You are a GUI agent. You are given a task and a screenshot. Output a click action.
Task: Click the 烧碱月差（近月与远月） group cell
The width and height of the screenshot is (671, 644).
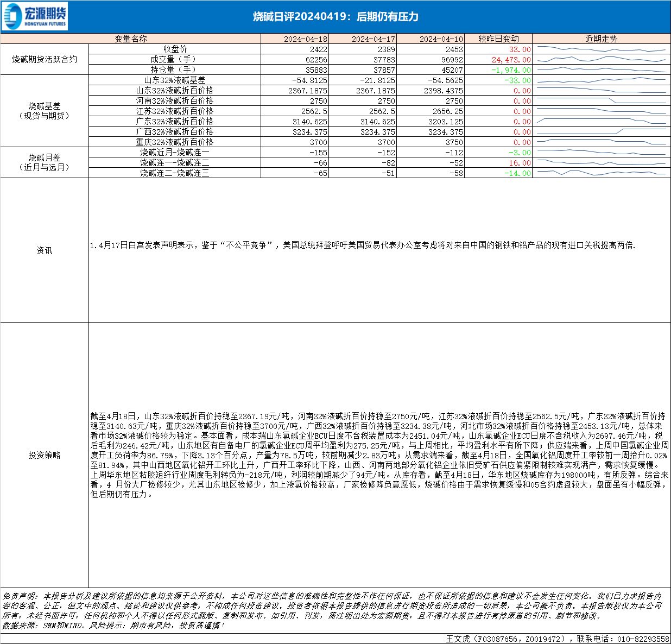(45, 162)
